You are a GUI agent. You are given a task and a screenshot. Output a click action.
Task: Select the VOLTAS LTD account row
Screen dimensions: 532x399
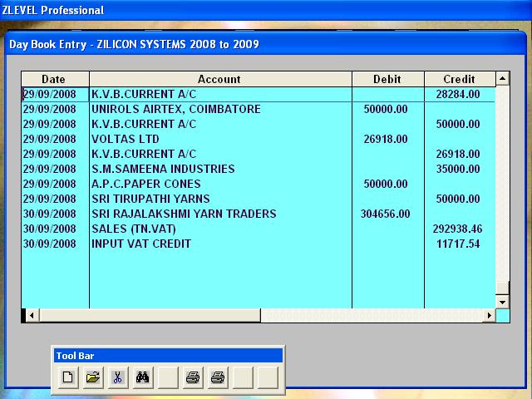125,139
